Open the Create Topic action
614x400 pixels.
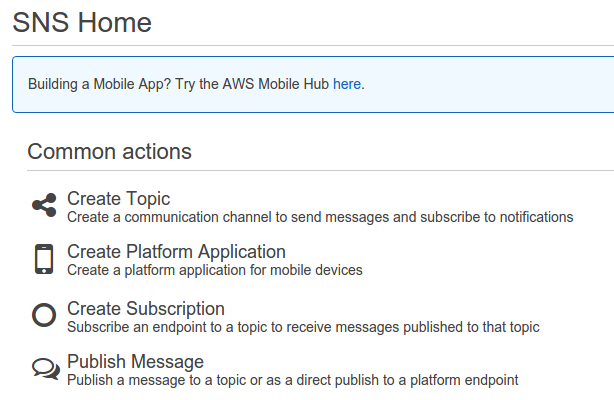click(118, 199)
